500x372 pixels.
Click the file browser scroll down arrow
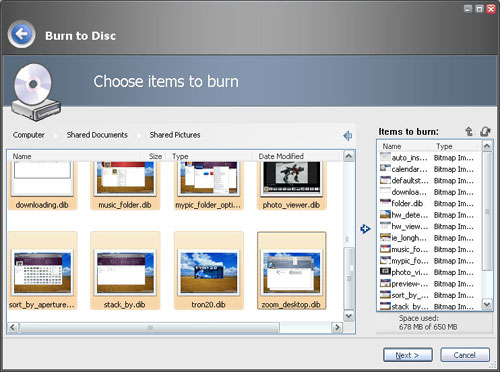point(349,315)
